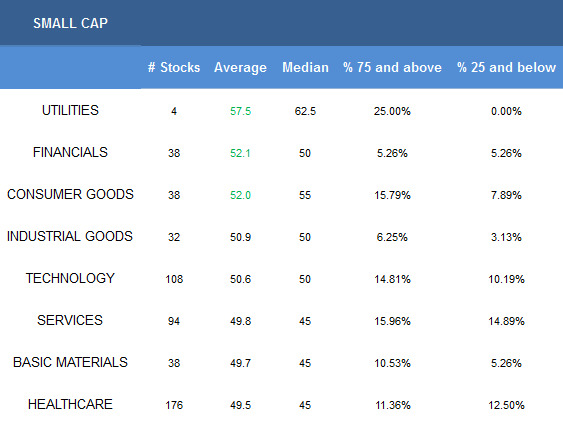This screenshot has height=443, width=563.
Task: Click the SERVICES sector label
Action: tap(70, 320)
